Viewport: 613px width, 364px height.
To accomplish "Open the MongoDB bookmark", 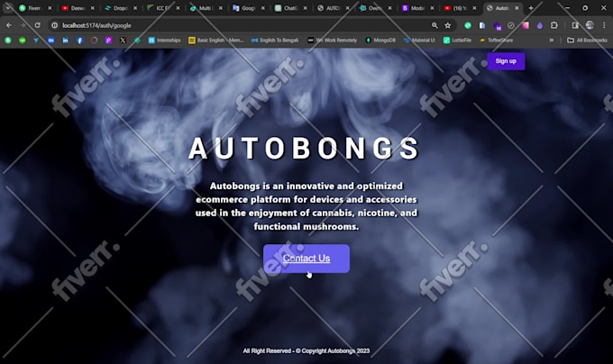I will [380, 41].
